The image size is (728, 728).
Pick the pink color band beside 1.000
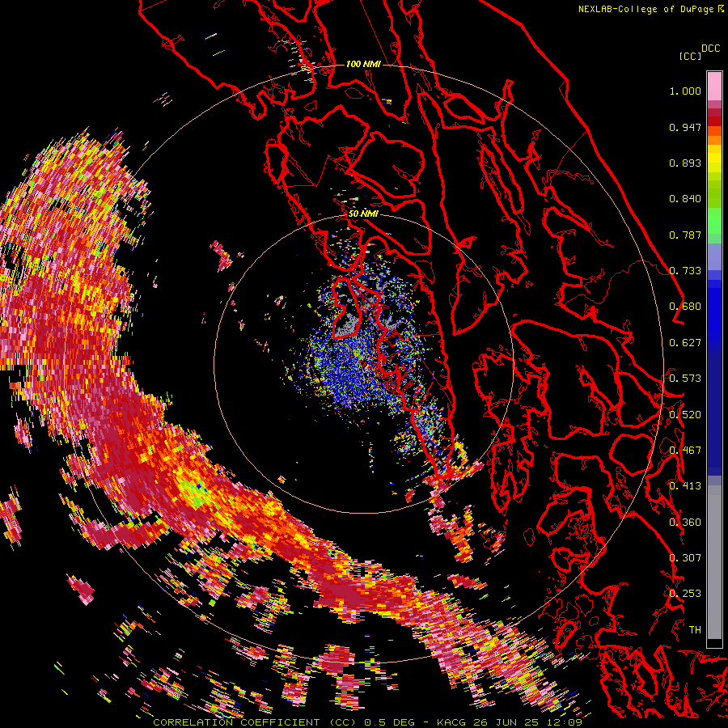coord(714,87)
